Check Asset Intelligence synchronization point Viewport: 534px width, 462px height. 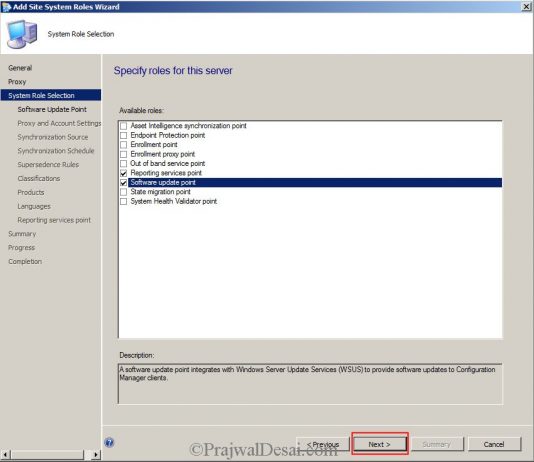124,126
